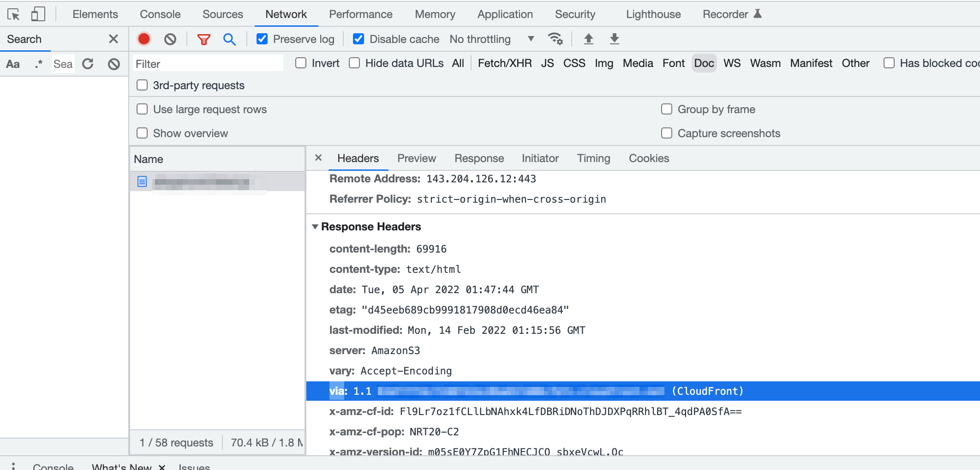This screenshot has width=980, height=470.
Task: Select the JS filter type
Action: 547,63
